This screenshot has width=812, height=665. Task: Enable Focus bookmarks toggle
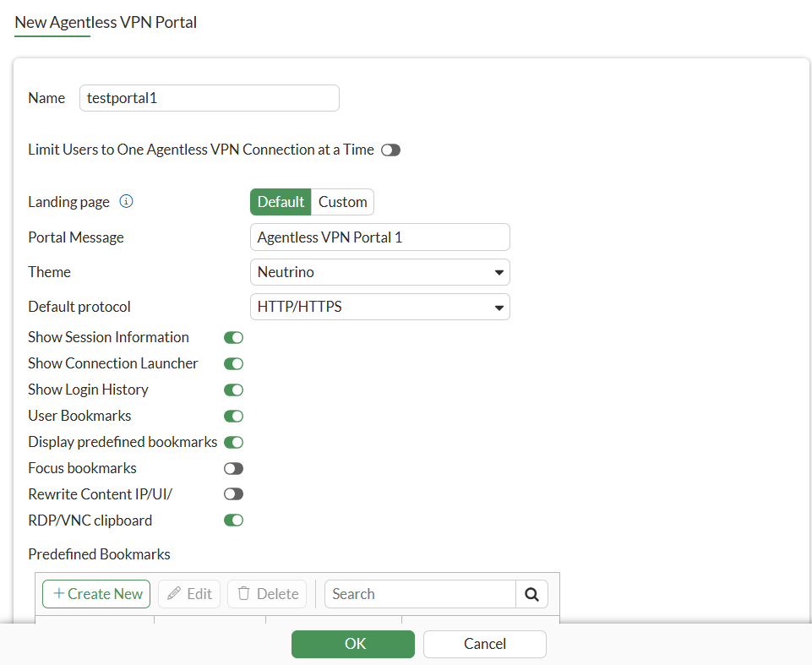233,468
